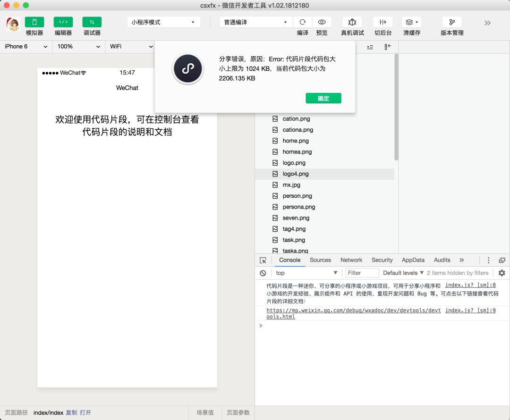The width and height of the screenshot is (510, 420).
Task: Select persona.png in file tree
Action: 298,207
